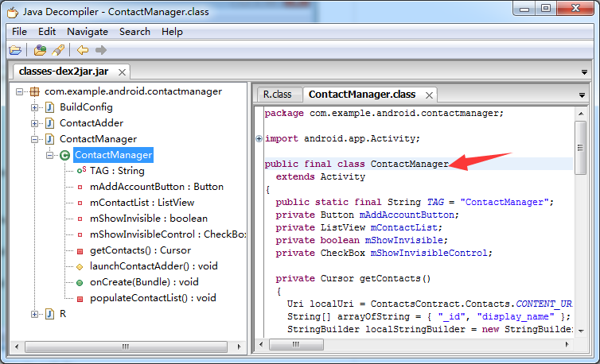This screenshot has width=600, height=364.
Task: Click the private field icon beside mContactList
Action: pyautogui.click(x=80, y=203)
